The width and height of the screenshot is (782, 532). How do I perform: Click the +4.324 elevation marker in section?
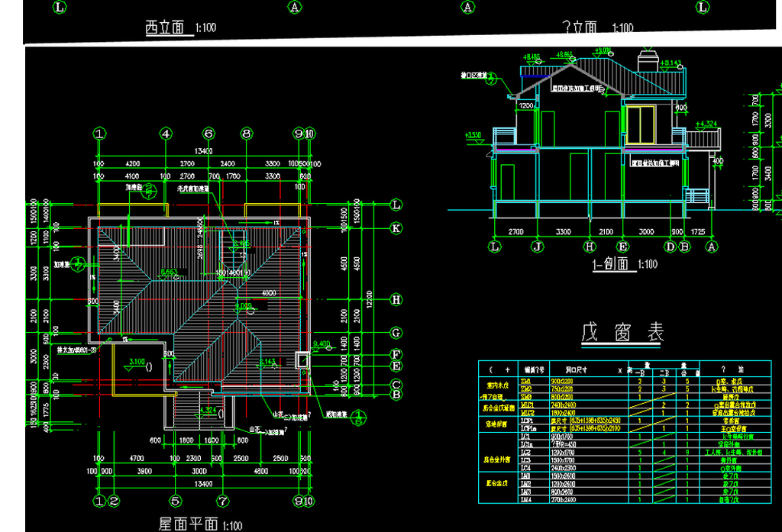(x=706, y=123)
